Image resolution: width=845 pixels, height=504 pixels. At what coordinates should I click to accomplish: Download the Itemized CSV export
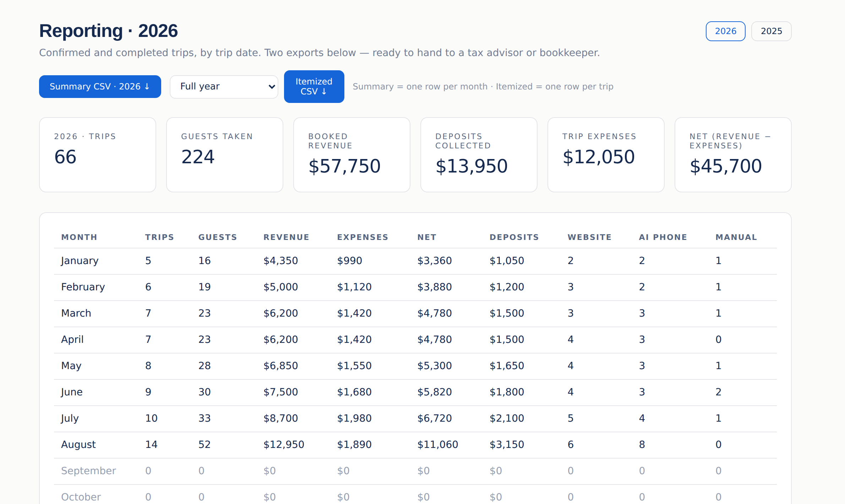[x=314, y=87]
